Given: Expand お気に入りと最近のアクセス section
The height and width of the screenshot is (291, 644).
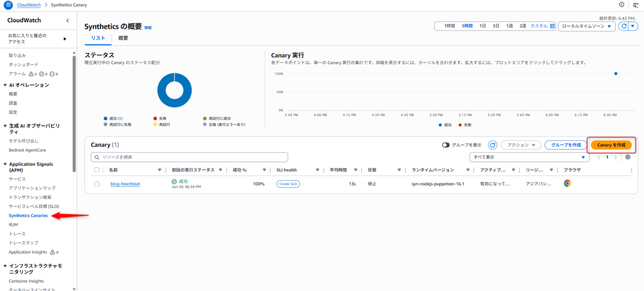Looking at the screenshot, I should pos(65,39).
